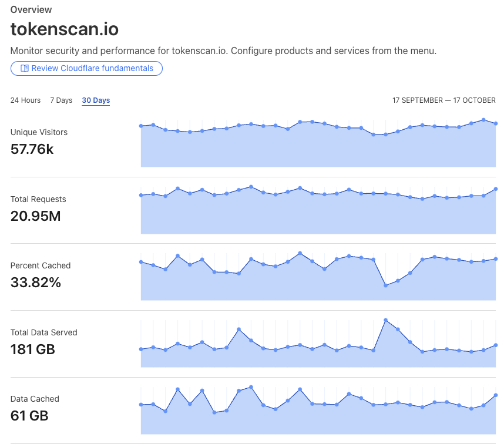Image resolution: width=504 pixels, height=444 pixels.
Task: Click the first data point on Unique Visitors chart
Action: [141, 126]
